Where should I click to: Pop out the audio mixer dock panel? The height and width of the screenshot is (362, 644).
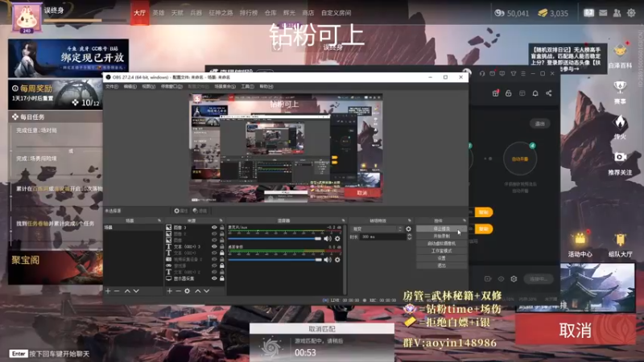344,220
